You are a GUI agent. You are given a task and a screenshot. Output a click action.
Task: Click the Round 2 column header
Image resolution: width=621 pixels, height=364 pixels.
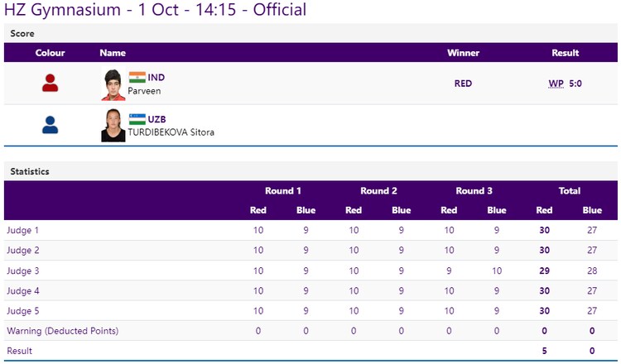point(378,190)
